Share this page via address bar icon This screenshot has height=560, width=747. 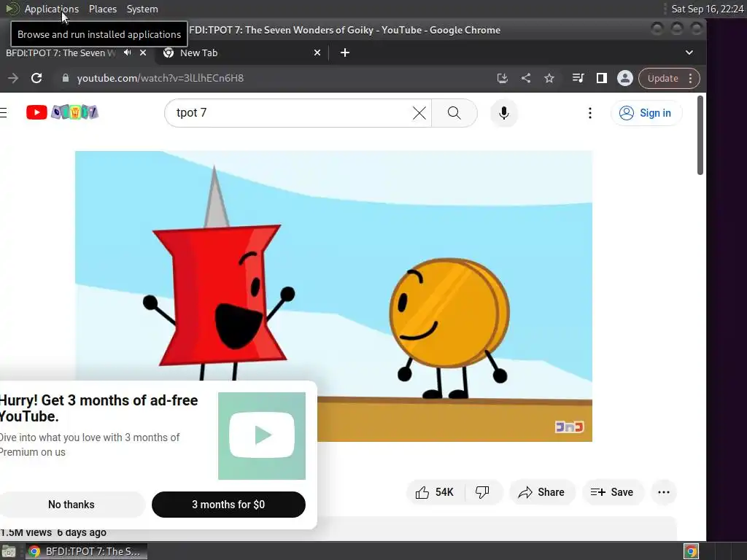(x=526, y=78)
